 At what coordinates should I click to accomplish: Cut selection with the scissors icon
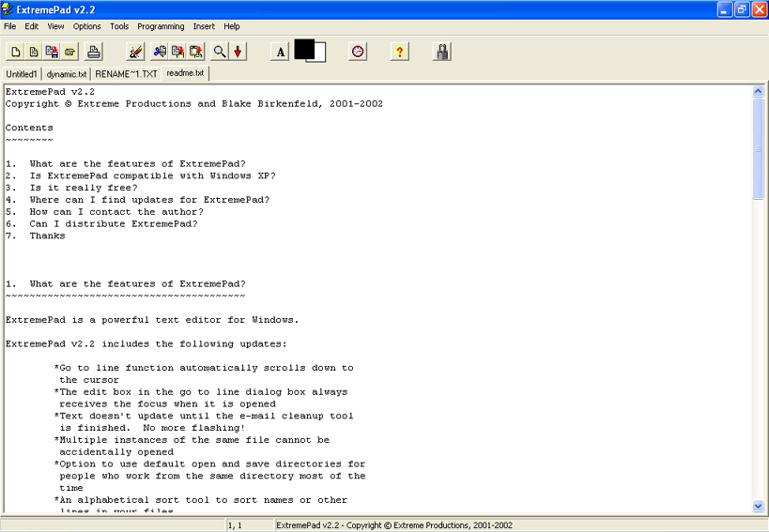pos(159,52)
